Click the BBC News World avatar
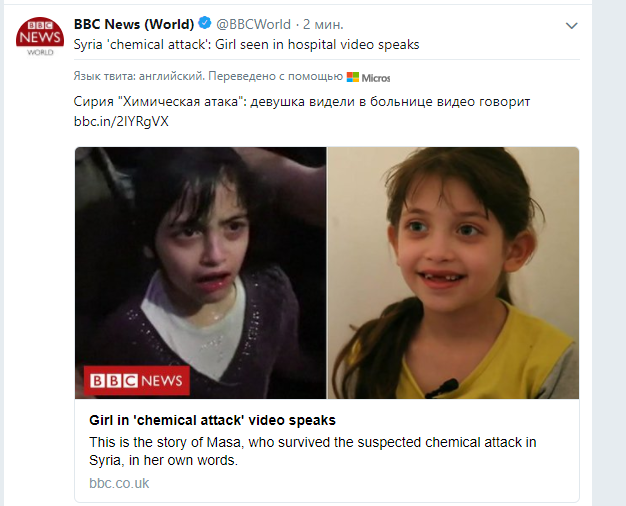The height and width of the screenshot is (506, 626). point(40,37)
